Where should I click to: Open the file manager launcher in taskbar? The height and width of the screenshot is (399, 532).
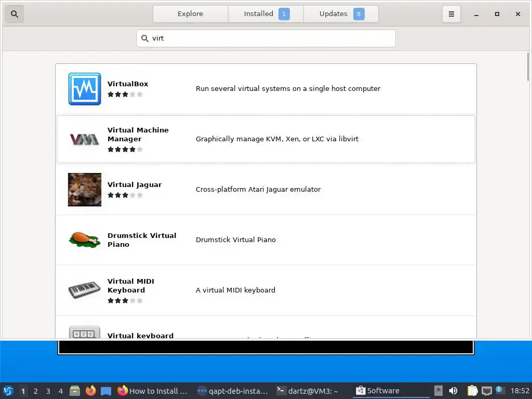point(75,391)
